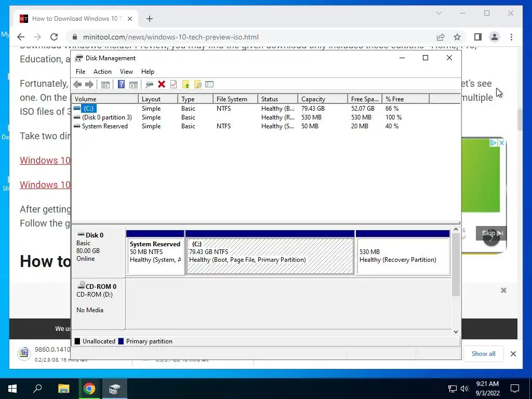Open the Windows Start menu
Image resolution: width=532 pixels, height=399 pixels.
click(x=12, y=389)
